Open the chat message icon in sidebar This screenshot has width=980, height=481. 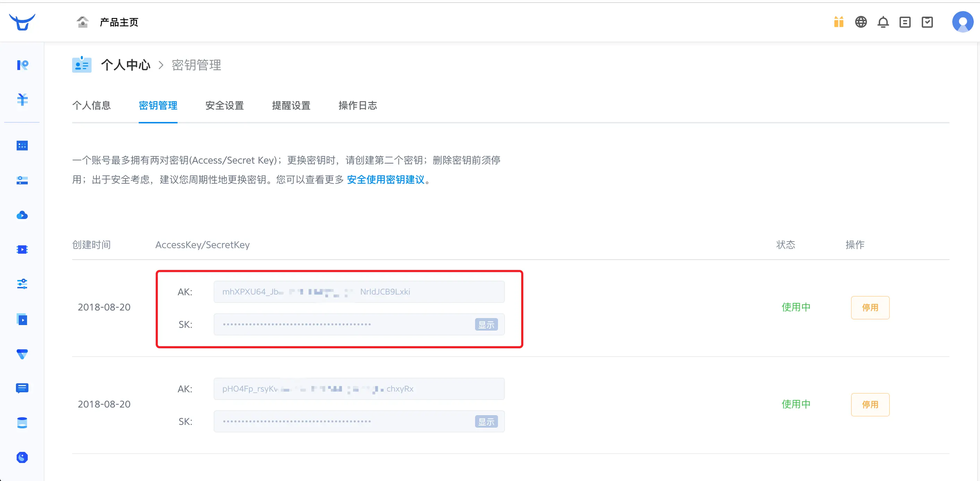22,388
